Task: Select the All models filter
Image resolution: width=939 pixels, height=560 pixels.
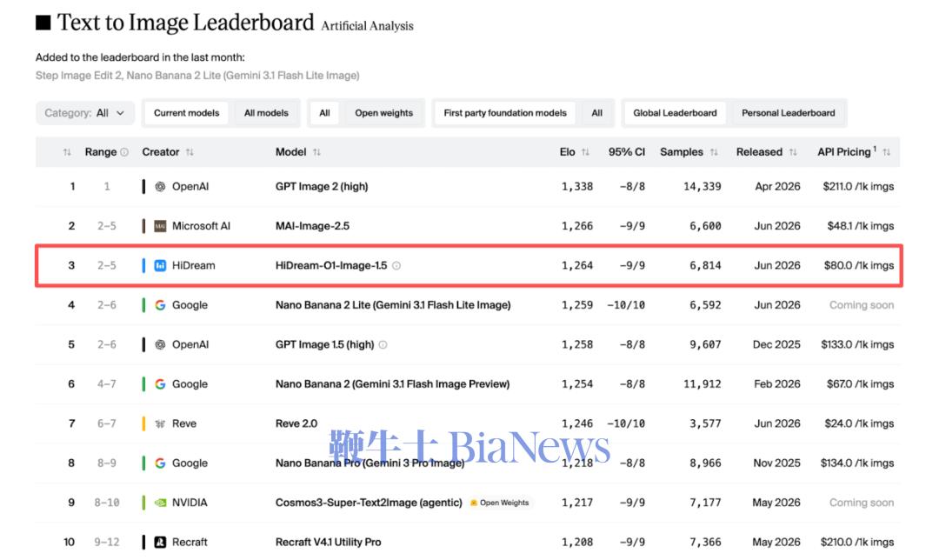Action: click(x=266, y=112)
